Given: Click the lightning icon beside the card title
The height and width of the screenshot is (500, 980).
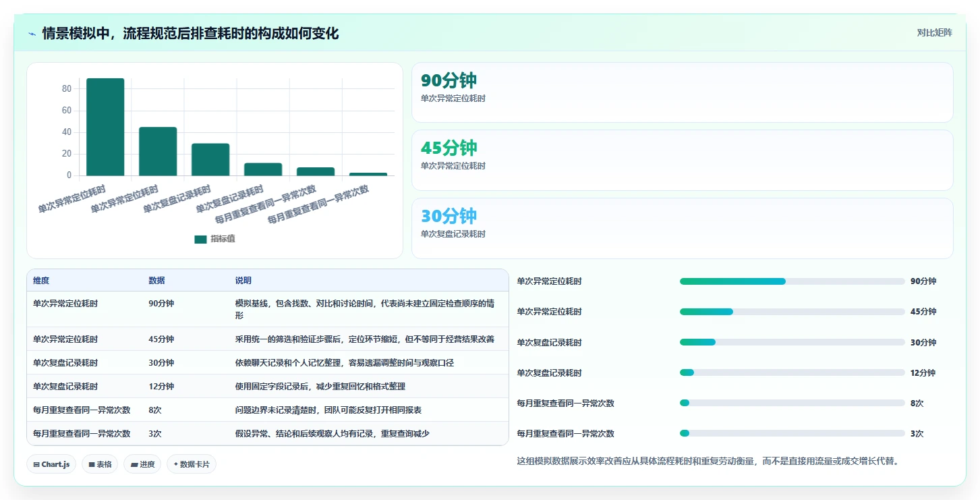Looking at the screenshot, I should [x=32, y=34].
